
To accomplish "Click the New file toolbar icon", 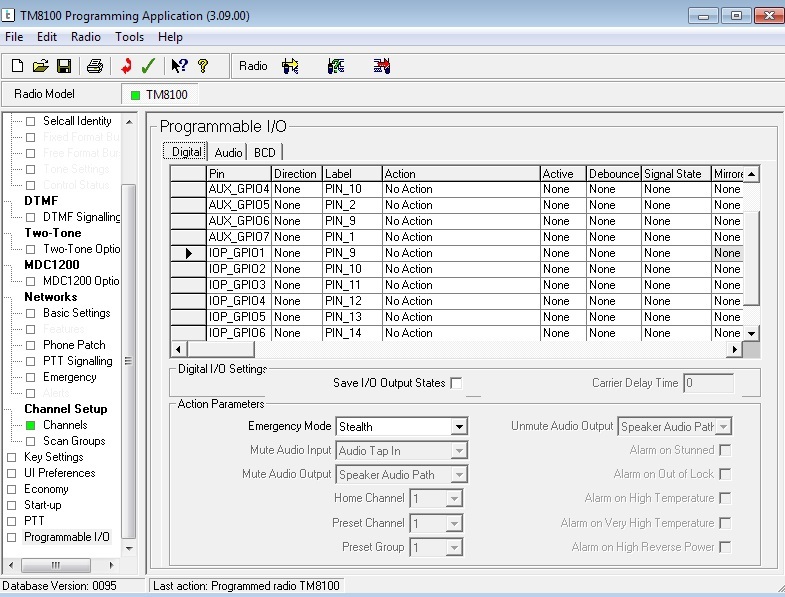I will (x=17, y=66).
